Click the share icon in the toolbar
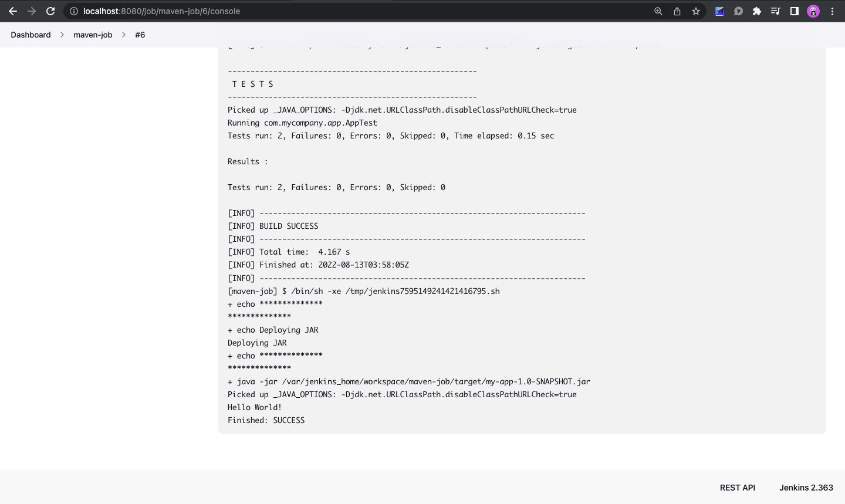This screenshot has height=504, width=845. (x=677, y=11)
